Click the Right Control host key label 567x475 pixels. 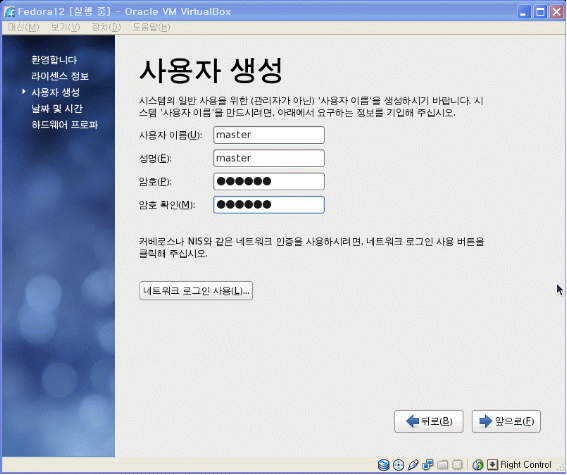(x=526, y=465)
